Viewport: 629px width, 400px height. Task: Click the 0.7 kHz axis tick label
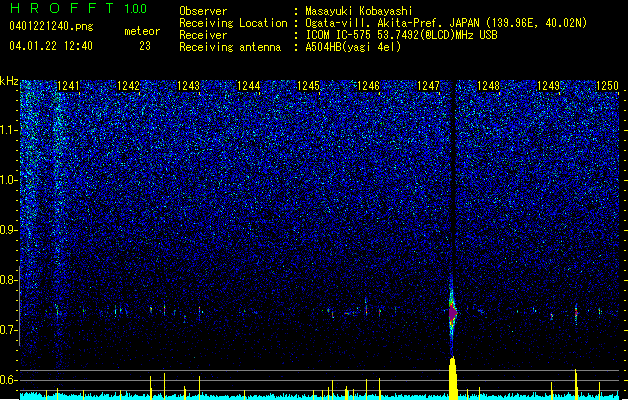pos(9,330)
